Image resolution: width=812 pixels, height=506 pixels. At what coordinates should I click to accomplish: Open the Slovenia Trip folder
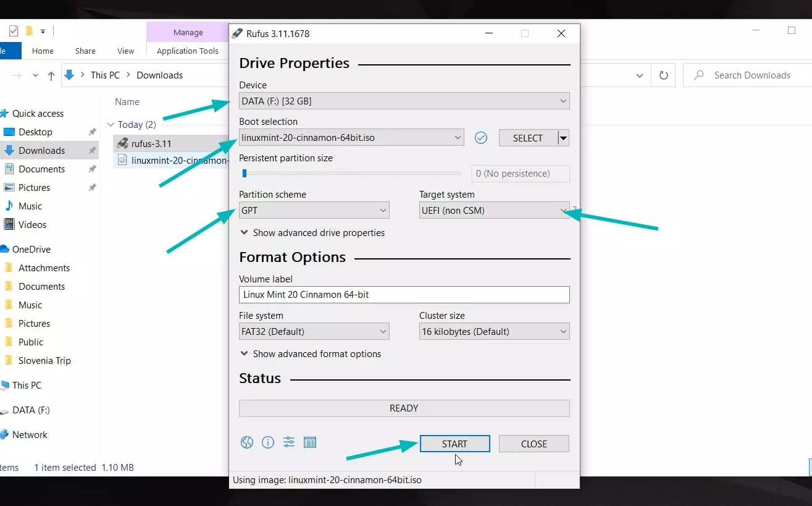(44, 361)
